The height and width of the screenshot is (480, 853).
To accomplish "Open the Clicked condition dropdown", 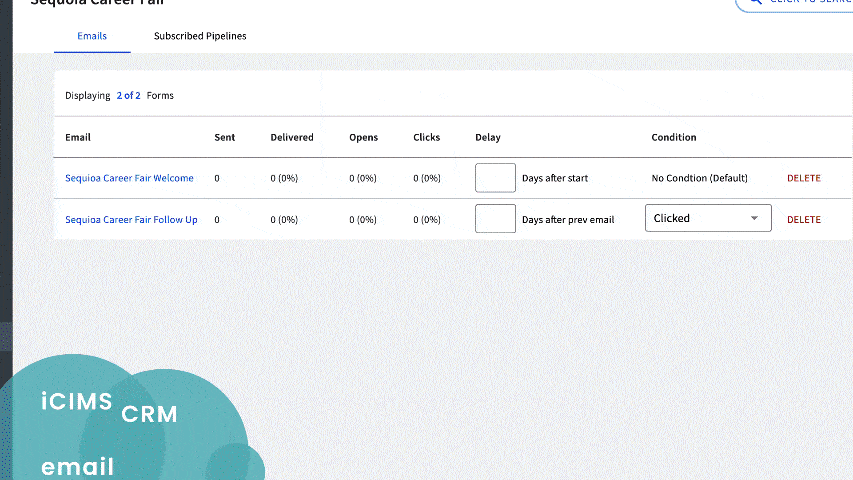I will pos(708,218).
